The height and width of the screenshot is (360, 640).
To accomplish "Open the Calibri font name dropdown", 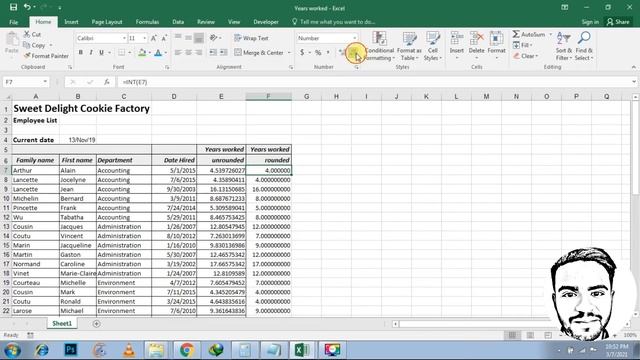I will pos(124,38).
